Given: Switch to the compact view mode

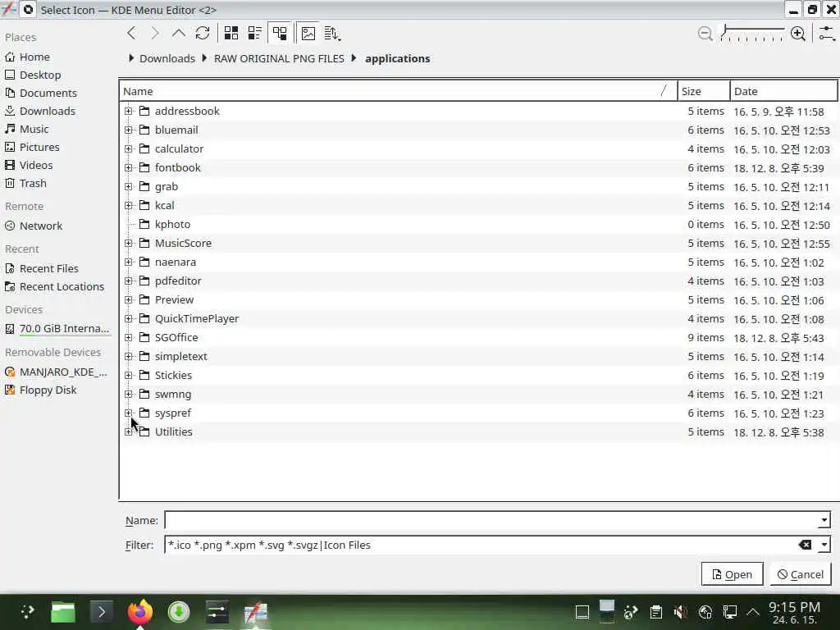Looking at the screenshot, I should click(x=255, y=33).
